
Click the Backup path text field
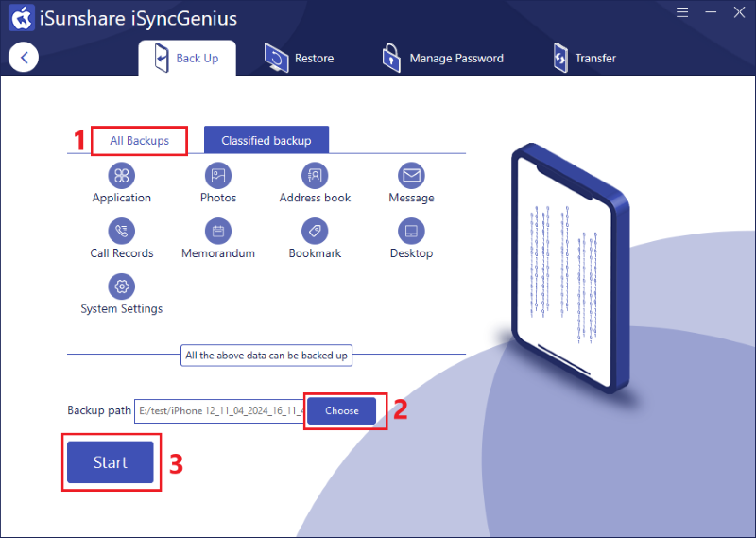219,411
